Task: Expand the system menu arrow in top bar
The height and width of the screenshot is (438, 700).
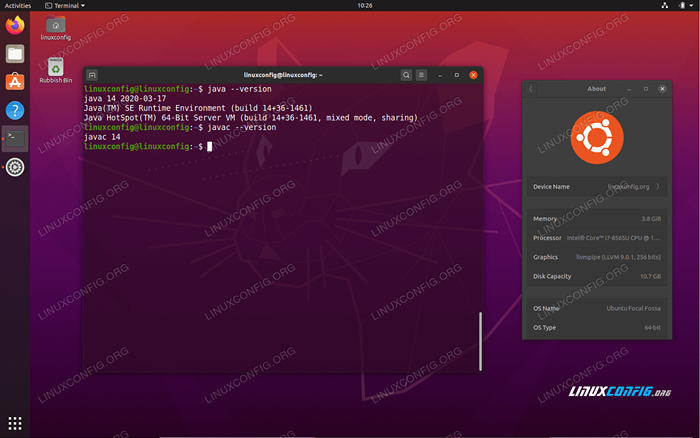Action: click(x=691, y=5)
